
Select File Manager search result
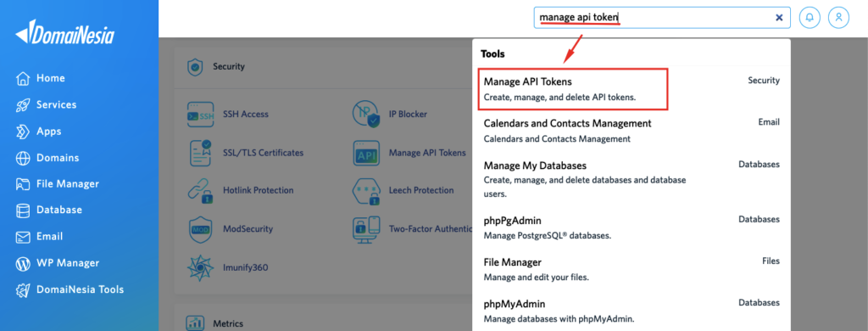coord(632,269)
